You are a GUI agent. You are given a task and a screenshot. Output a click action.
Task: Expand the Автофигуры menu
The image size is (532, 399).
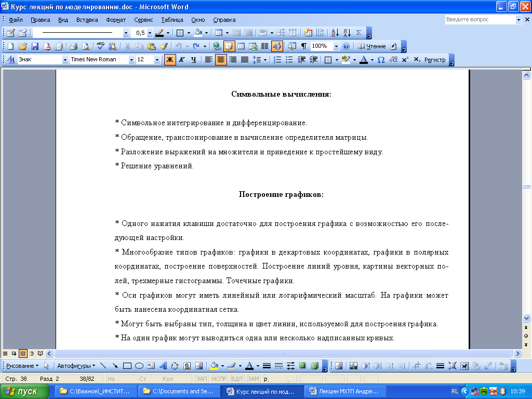click(x=76, y=366)
